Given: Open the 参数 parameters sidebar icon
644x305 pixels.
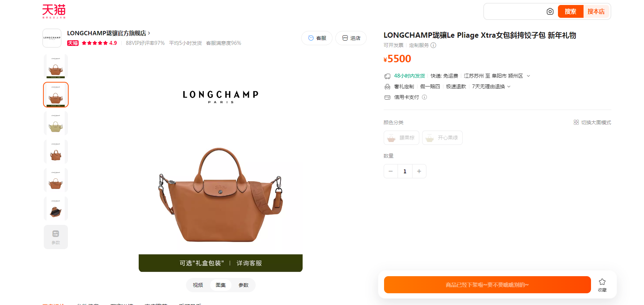Looking at the screenshot, I should coord(56,237).
